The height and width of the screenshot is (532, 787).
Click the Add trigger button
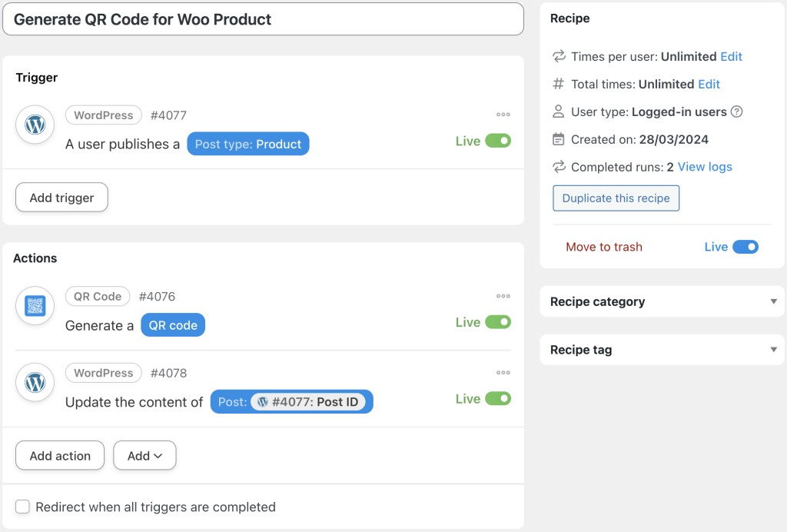[x=61, y=197]
